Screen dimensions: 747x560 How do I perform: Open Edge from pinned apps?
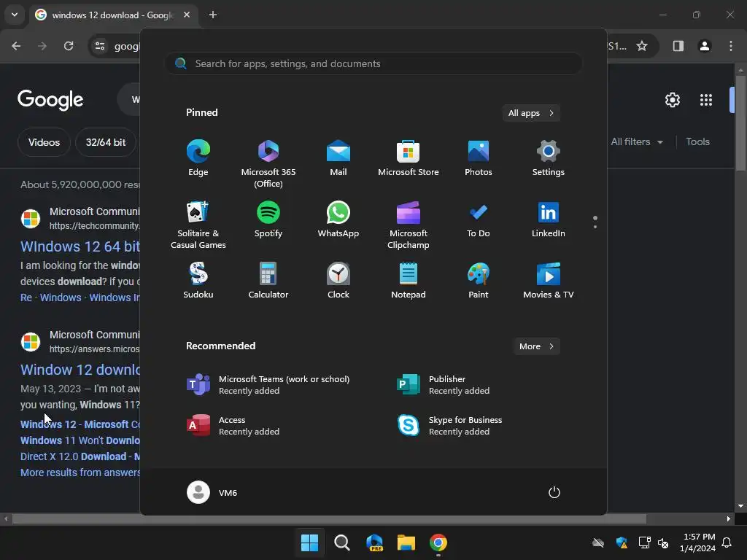point(198,158)
